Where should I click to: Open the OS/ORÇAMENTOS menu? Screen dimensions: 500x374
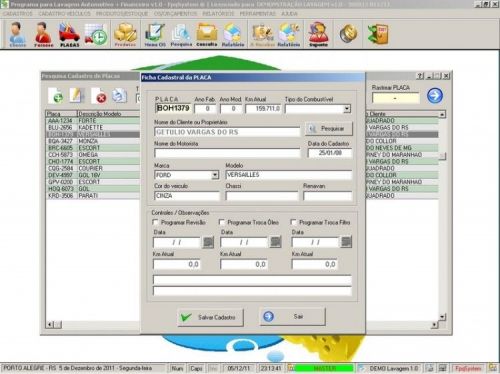click(x=175, y=14)
